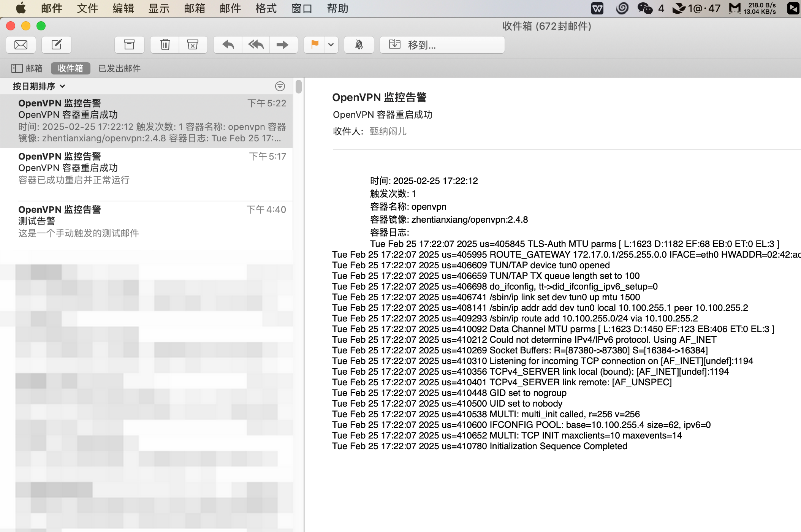Compose a new message
The height and width of the screenshot is (532, 801).
[57, 45]
